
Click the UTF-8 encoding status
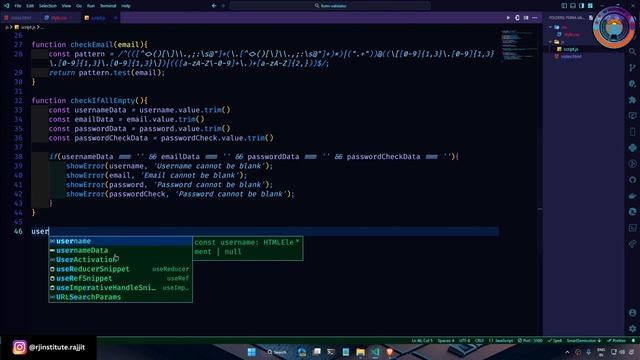tap(464, 340)
